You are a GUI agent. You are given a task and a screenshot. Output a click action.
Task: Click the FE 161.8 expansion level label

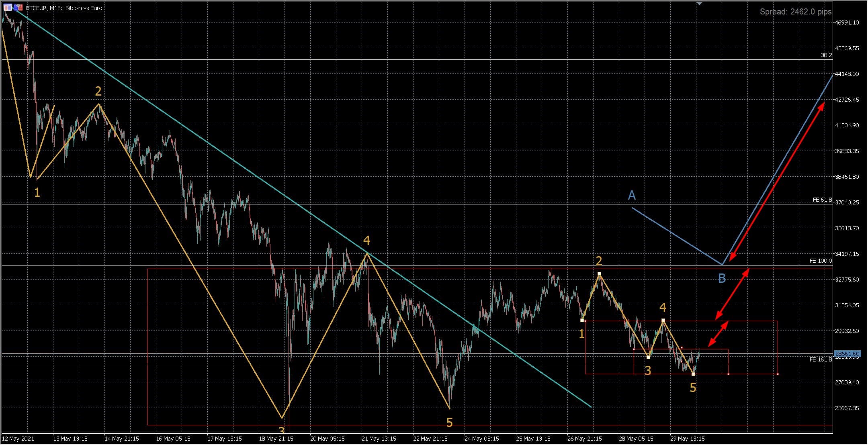[x=820, y=359]
